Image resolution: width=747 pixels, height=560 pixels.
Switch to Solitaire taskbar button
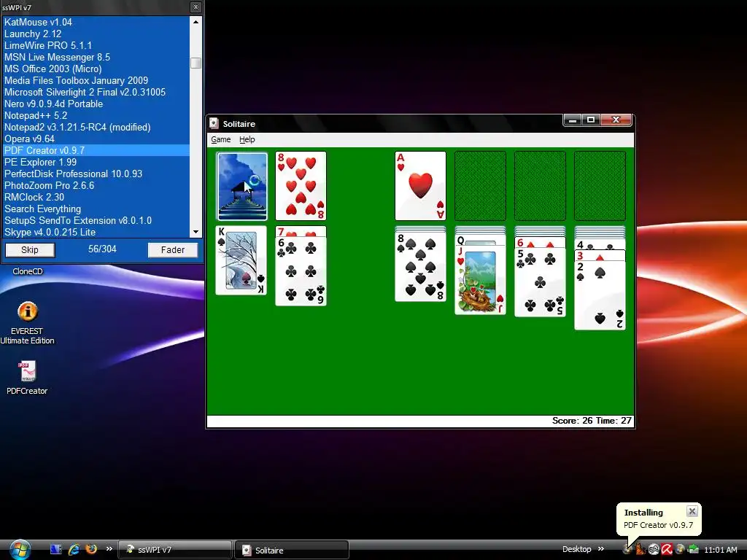(292, 550)
